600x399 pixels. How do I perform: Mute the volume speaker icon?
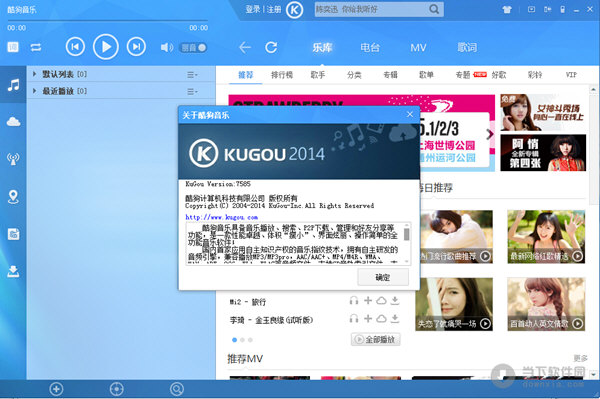point(166,47)
